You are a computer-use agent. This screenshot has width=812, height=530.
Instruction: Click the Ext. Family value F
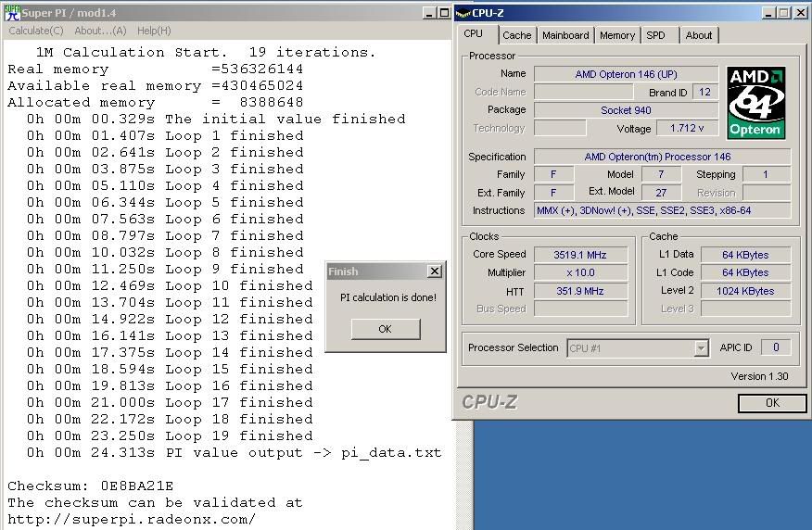click(553, 193)
